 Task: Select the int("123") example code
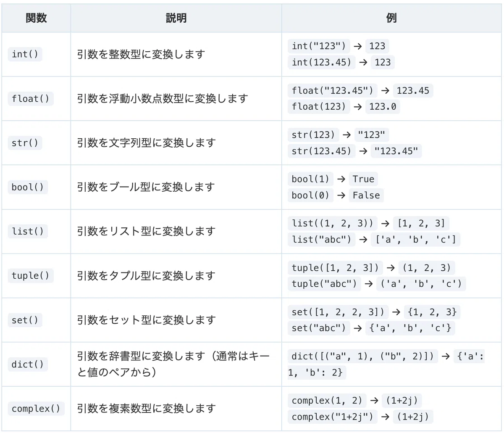[x=319, y=46]
